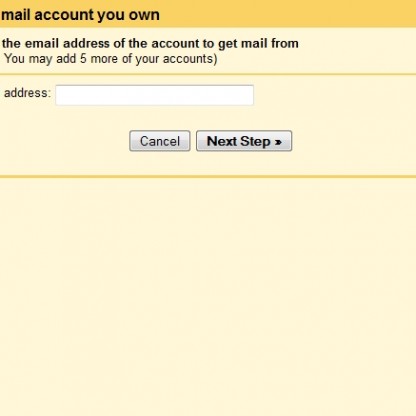416x416 pixels.
Task: Click the Next Step button
Action: pyautogui.click(x=244, y=141)
